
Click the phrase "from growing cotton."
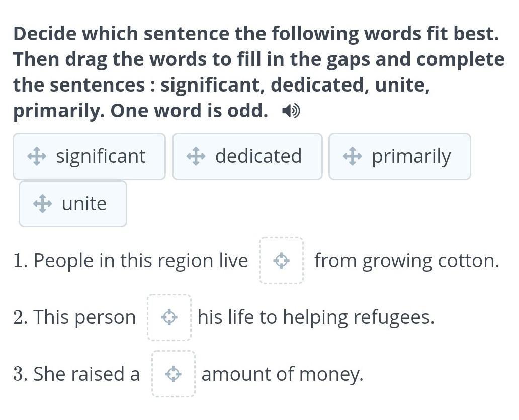coord(407,261)
